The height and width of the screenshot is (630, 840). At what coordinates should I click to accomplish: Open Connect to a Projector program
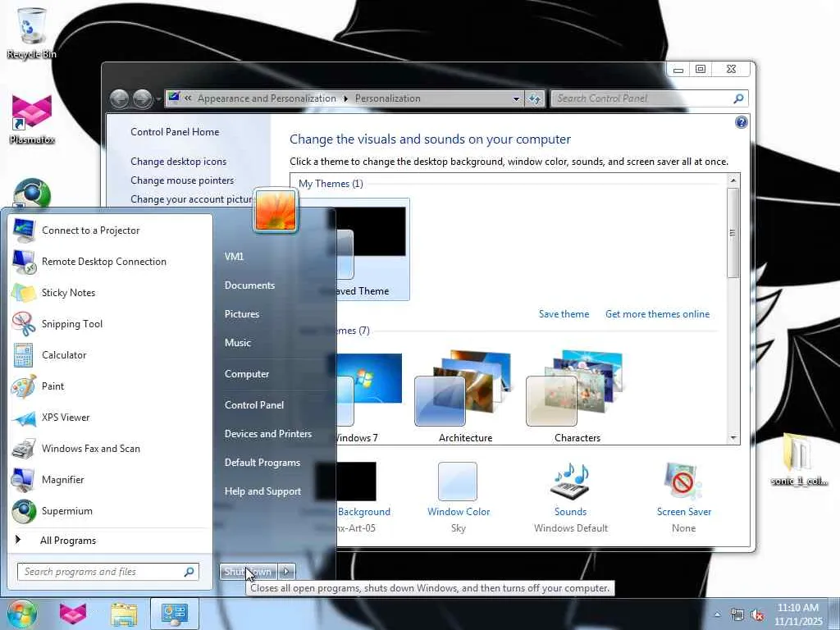tap(110, 231)
